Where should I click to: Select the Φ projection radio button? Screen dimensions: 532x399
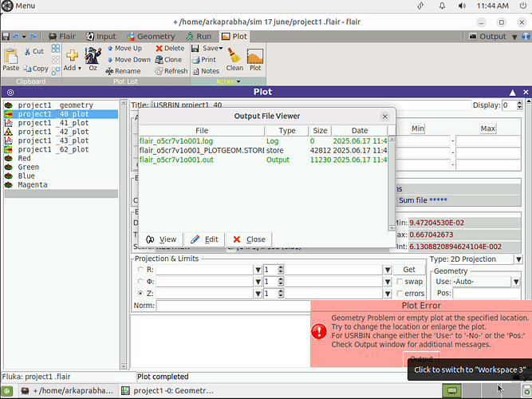(x=140, y=282)
